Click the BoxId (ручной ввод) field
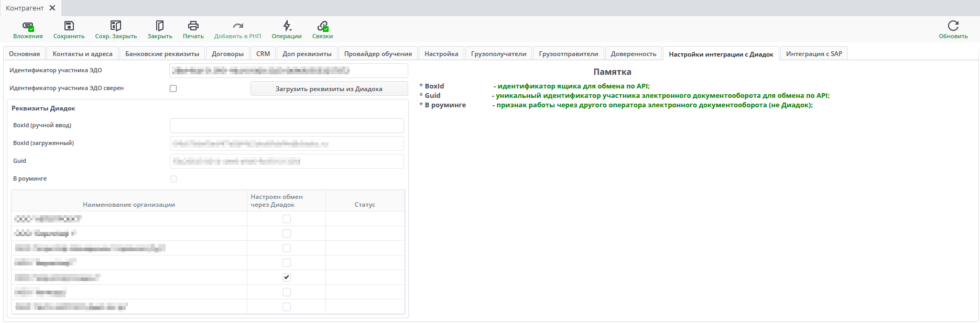Image resolution: width=980 pixels, height=323 pixels. [x=287, y=126]
